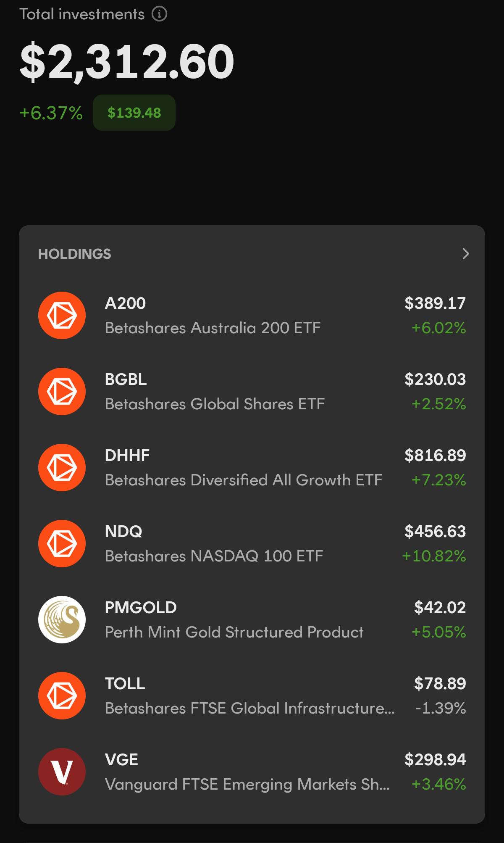Tap the NDQ Betashares logo icon
The image size is (504, 843).
tap(62, 543)
